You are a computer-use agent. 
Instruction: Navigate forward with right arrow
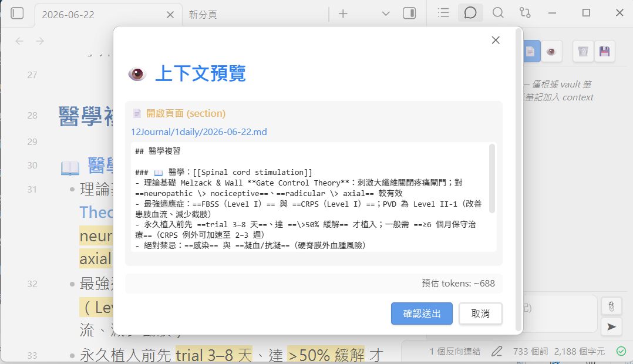pos(39,41)
